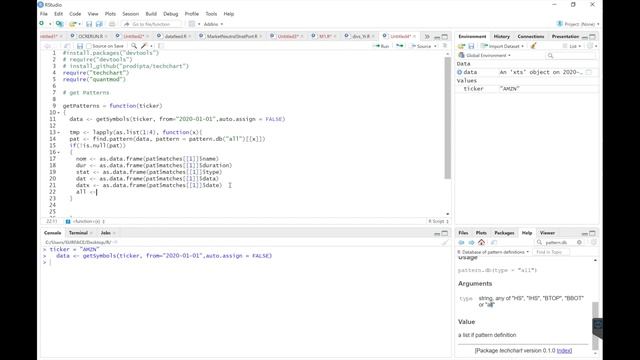Click the Run button

pos(381,46)
